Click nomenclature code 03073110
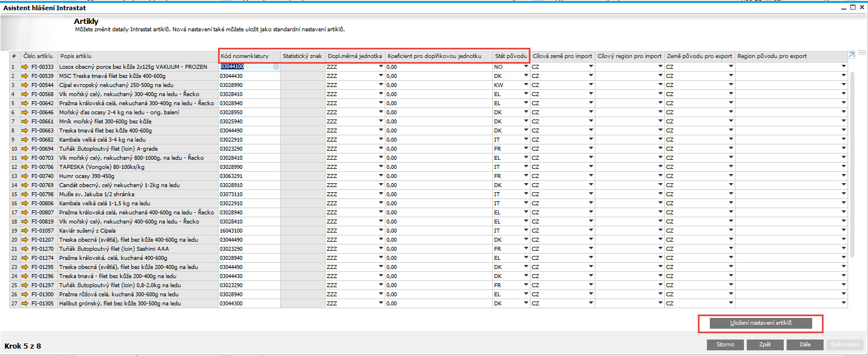Viewport: 868px width, 356px height. coord(249,194)
